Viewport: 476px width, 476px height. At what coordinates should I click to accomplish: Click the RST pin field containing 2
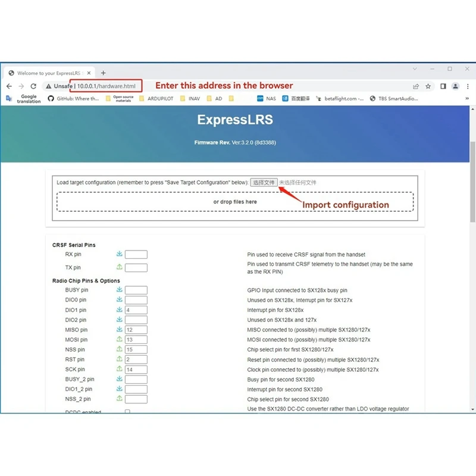(136, 359)
